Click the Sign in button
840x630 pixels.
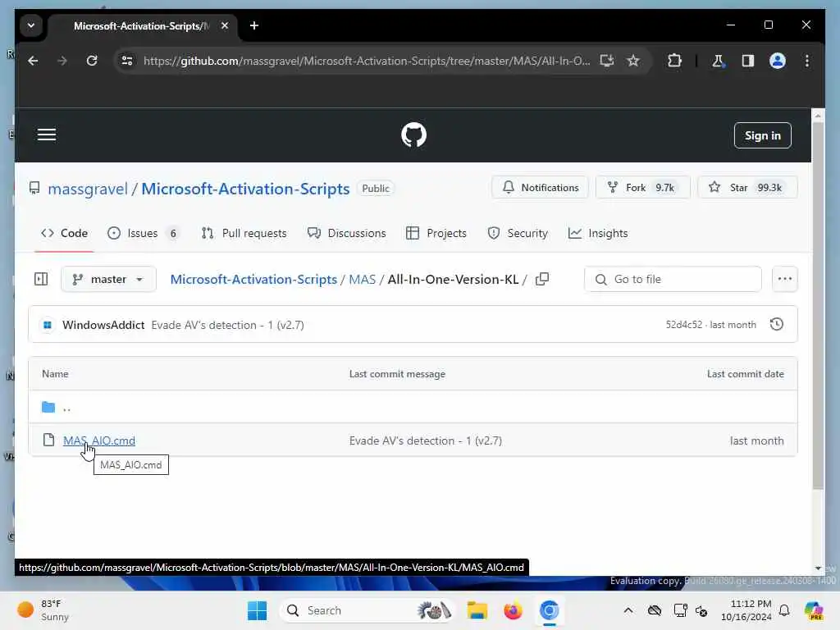tap(762, 135)
